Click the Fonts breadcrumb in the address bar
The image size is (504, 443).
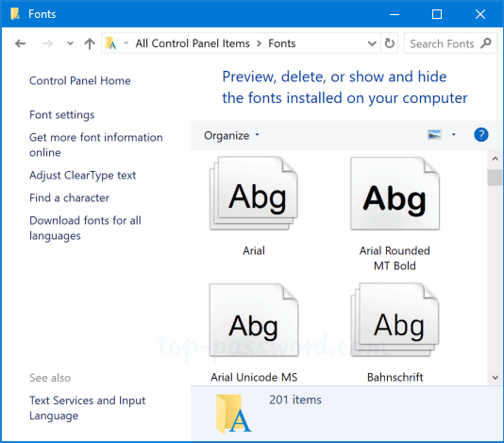282,43
